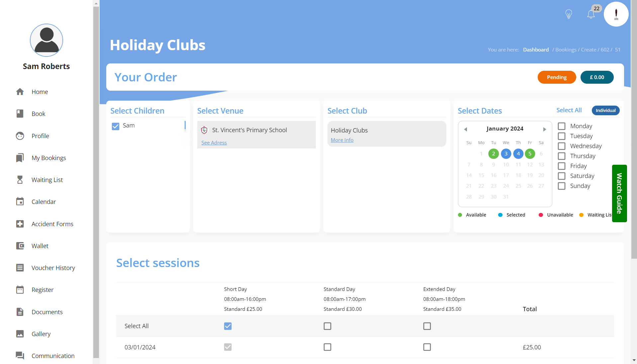
Task: Click the notification bell showing 22
Action: 591,14
